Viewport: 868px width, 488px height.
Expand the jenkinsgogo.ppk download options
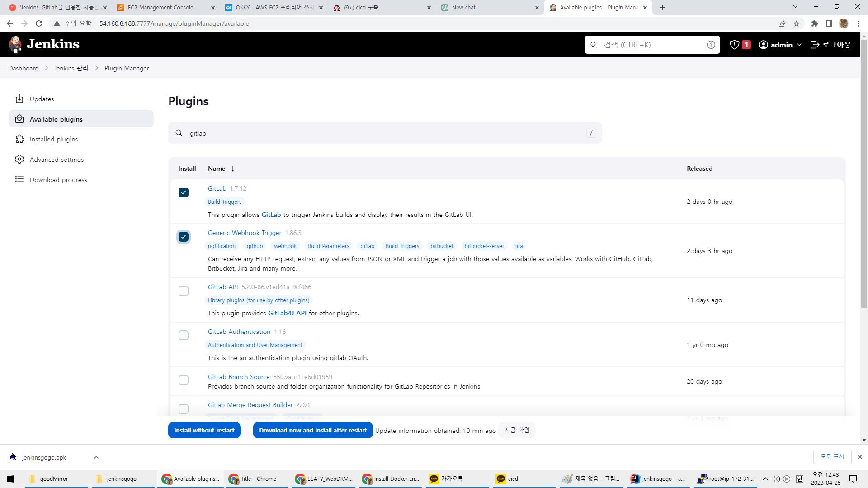(x=96, y=457)
